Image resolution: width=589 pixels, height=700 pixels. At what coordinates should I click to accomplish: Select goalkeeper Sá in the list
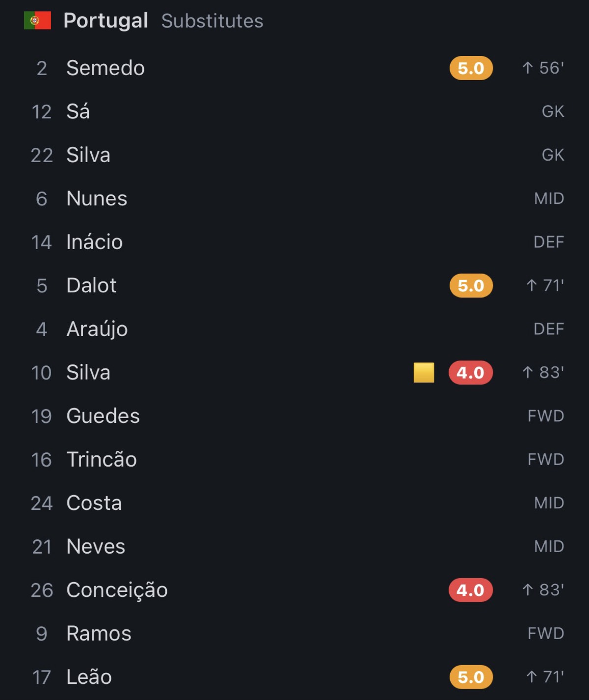coord(294,112)
